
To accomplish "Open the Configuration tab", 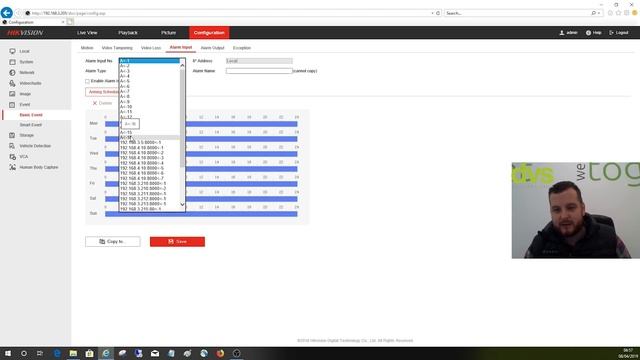I will pyautogui.click(x=209, y=33).
